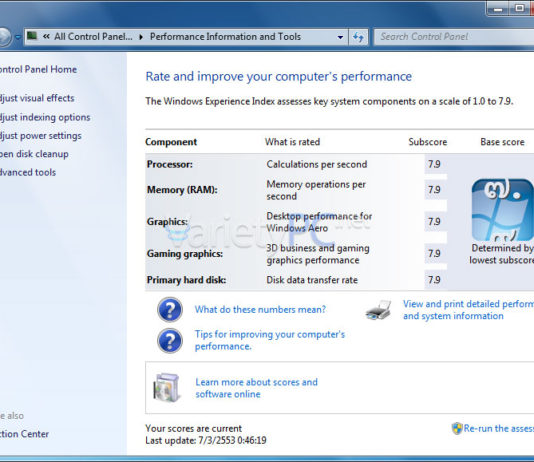Click Your scores are current text
Screen dimensions: 534x462
pyautogui.click(x=193, y=428)
